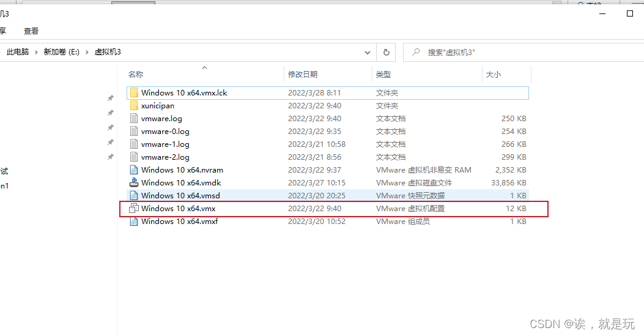Viewport: 644px width, 336px height.
Task: Click the xunicipan folder icon
Action: pos(134,105)
